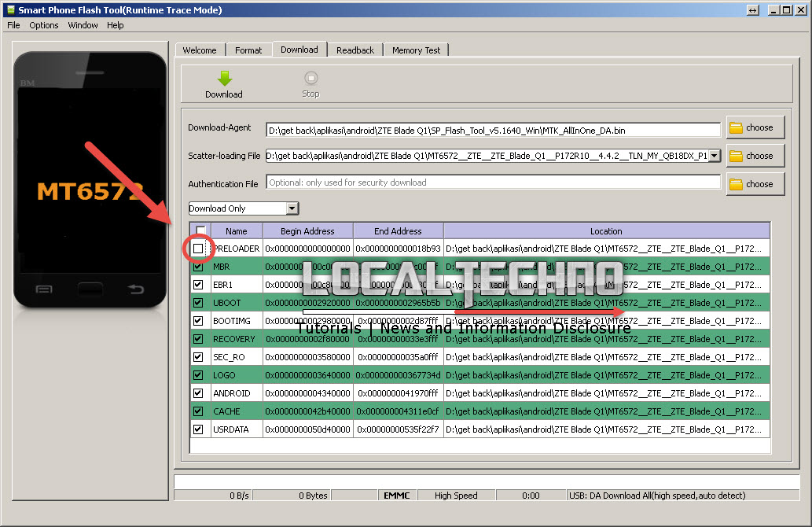The image size is (812, 527).
Task: Click the EMMC indicator in the status bar
Action: [396, 495]
